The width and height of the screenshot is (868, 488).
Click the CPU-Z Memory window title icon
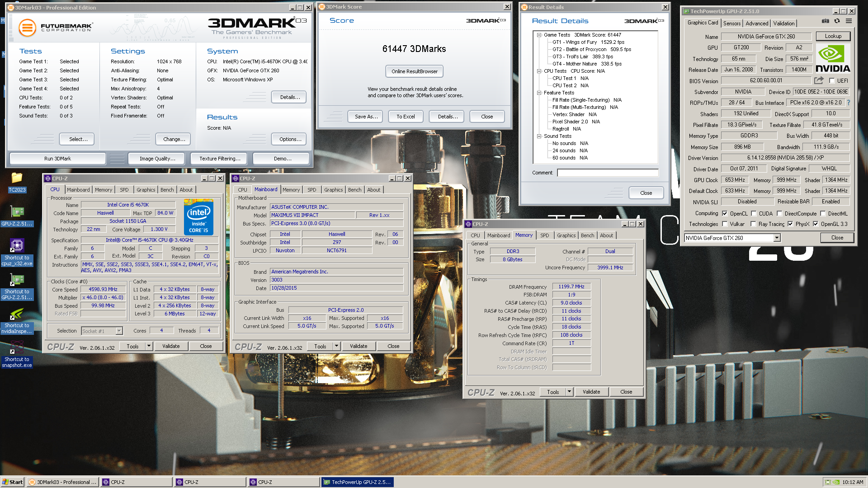click(469, 224)
